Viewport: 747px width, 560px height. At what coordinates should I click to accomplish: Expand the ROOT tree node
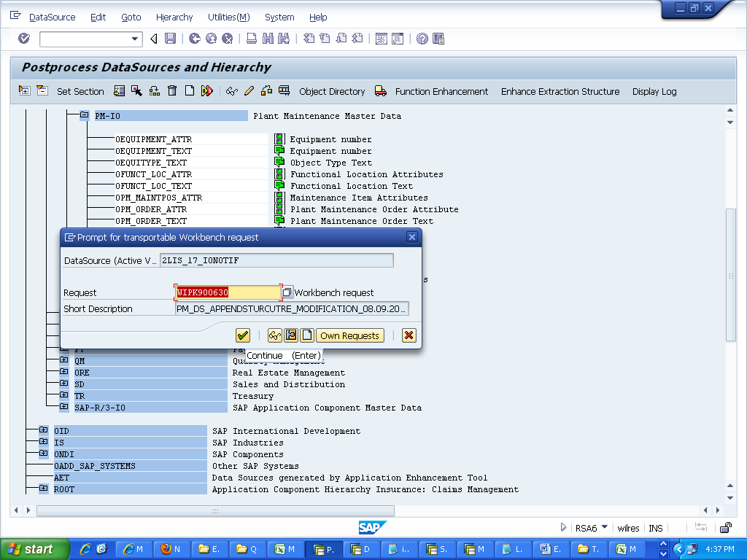[43, 489]
